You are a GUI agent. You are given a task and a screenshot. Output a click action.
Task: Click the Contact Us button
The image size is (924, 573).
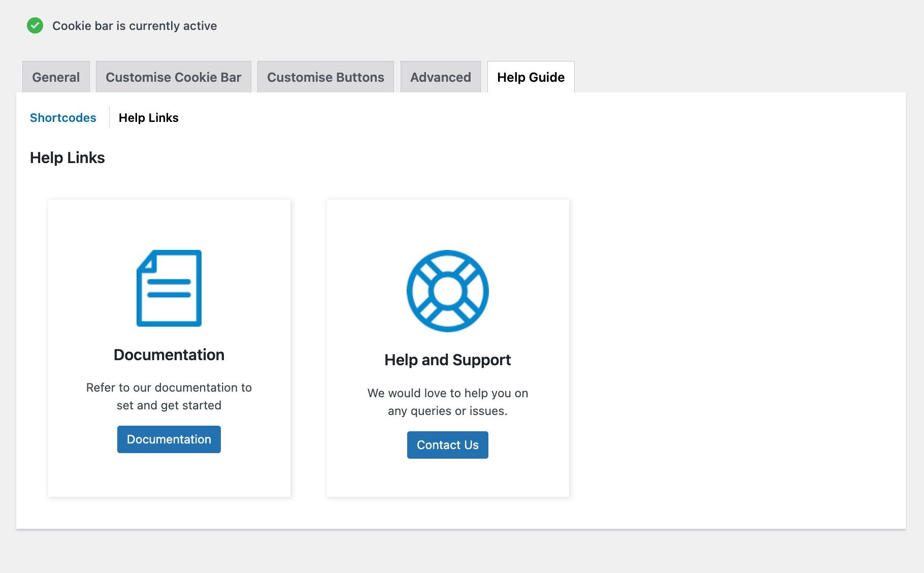click(448, 445)
